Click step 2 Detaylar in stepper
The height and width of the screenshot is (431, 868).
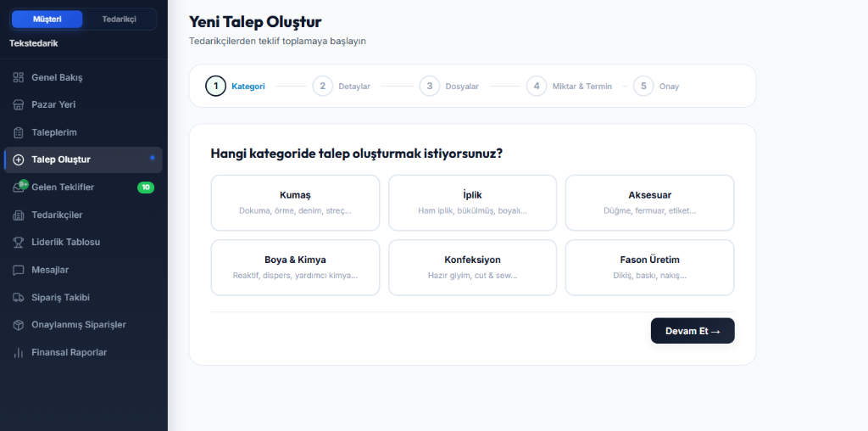(342, 86)
